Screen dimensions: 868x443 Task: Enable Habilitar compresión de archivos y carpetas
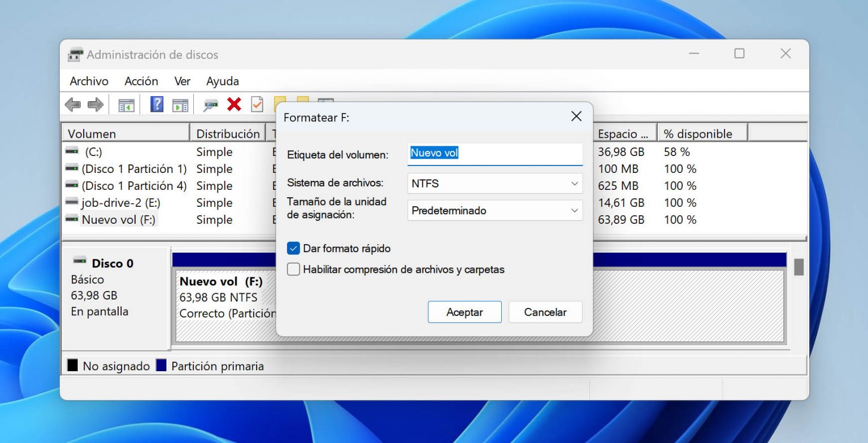click(293, 269)
